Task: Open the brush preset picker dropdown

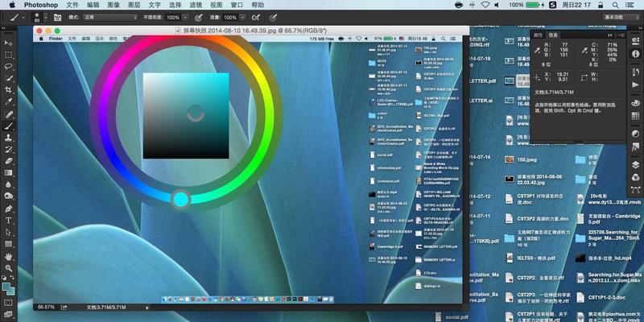Action: click(x=46, y=18)
